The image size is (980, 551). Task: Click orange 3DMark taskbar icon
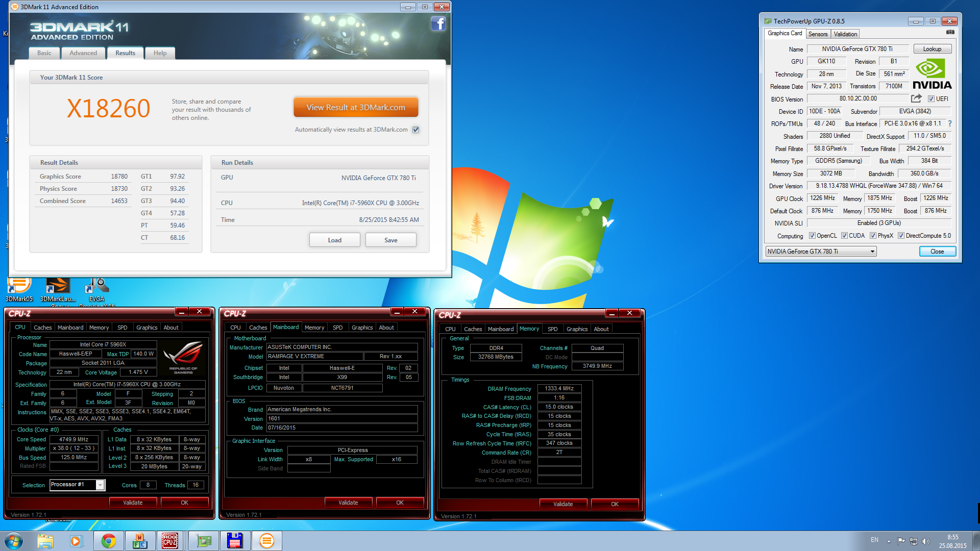(x=266, y=541)
